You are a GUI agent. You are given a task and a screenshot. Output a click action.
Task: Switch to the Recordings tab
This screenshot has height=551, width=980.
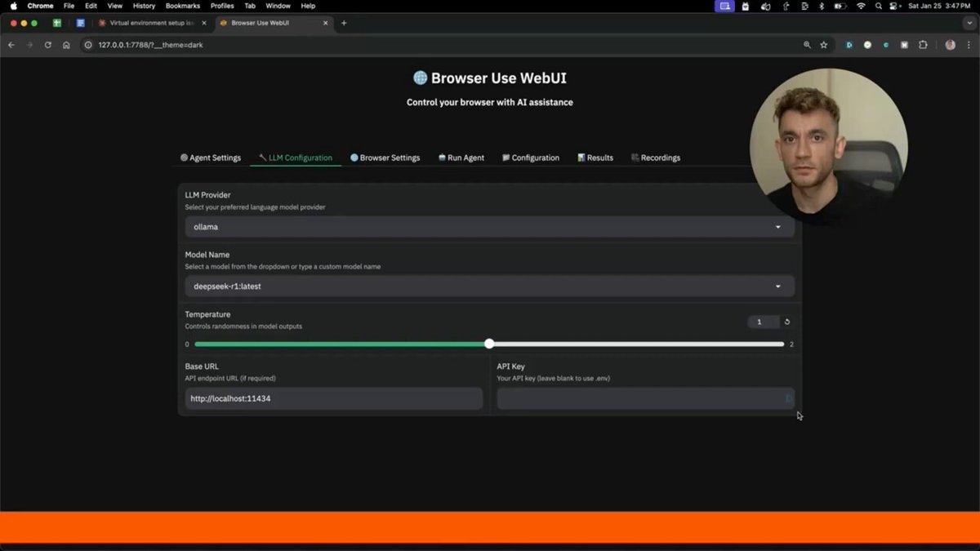[656, 158]
